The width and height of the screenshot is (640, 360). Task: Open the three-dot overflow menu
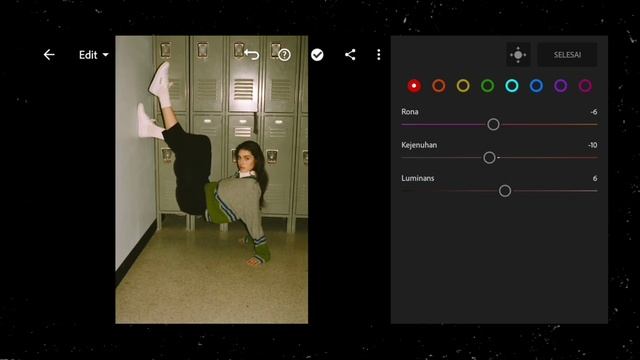tap(379, 55)
